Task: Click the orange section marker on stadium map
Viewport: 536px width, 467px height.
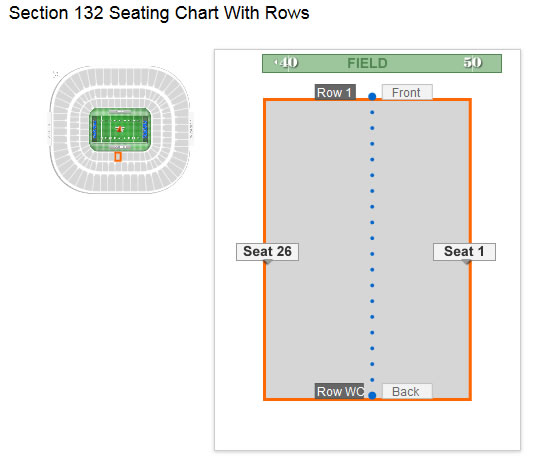Action: pyautogui.click(x=118, y=157)
